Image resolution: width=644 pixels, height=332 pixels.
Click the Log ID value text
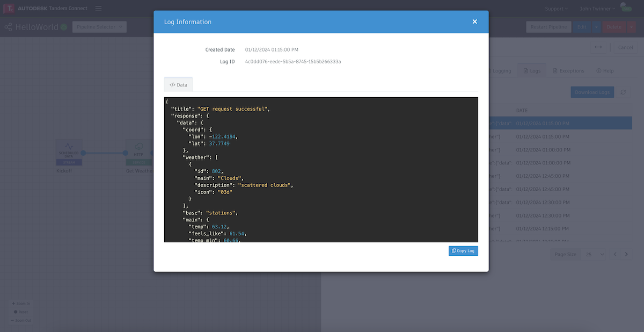coord(293,62)
